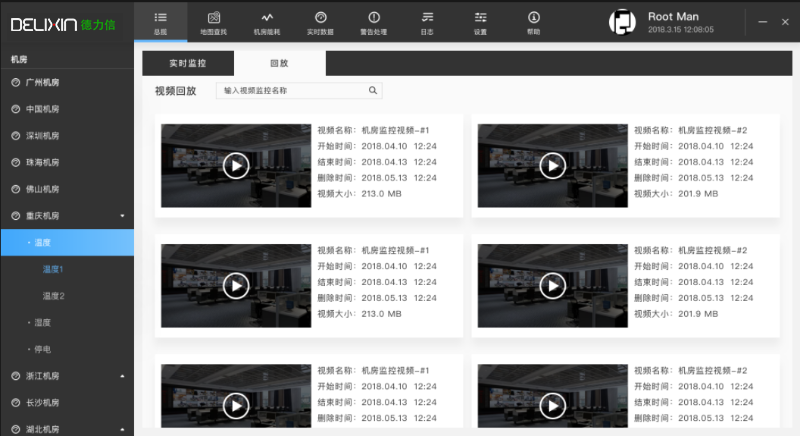The width and height of the screenshot is (800, 436).
Task: Select the 回放 playback tab
Action: point(279,63)
